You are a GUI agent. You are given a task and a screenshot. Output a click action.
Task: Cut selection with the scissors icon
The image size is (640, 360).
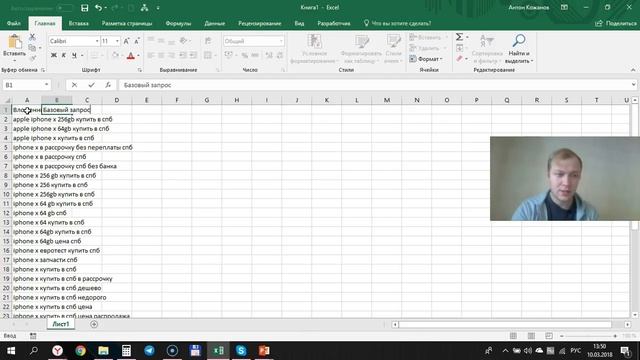click(x=32, y=37)
